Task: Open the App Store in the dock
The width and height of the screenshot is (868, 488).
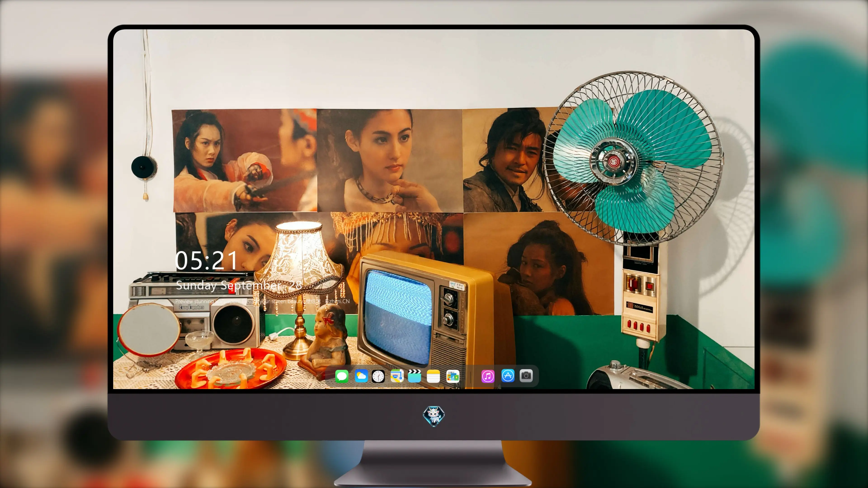Action: (508, 375)
